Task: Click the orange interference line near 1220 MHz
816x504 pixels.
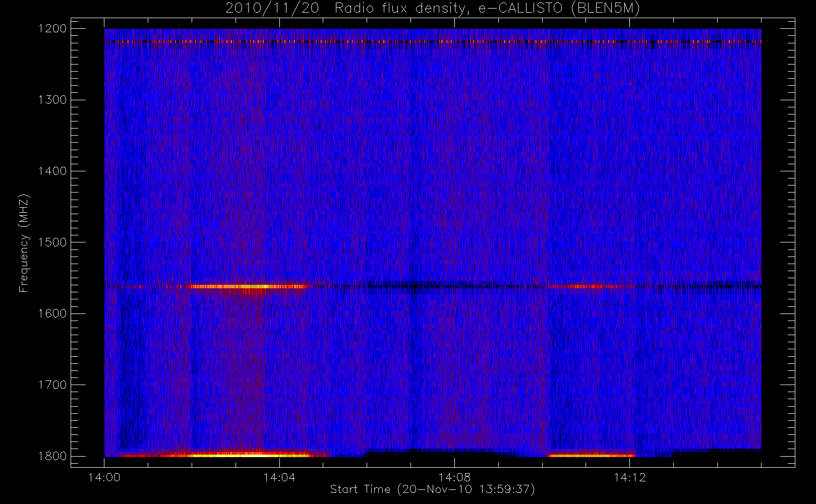Action: pos(433,41)
